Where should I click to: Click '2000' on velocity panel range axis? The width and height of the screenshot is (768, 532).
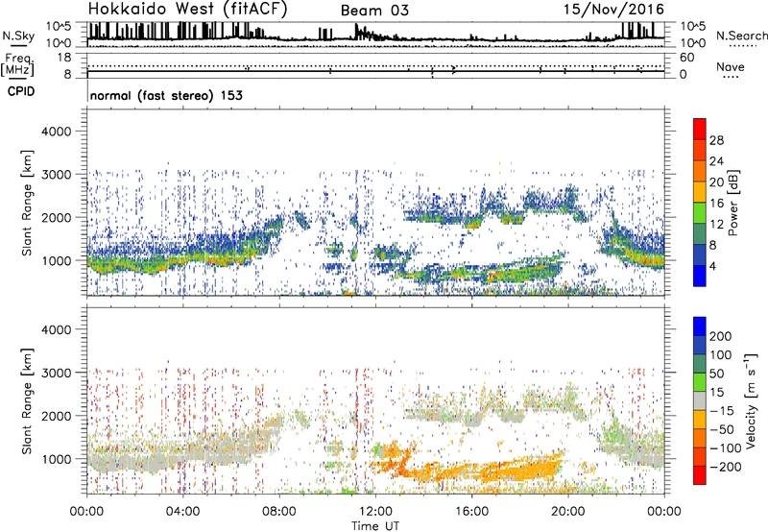pos(57,416)
